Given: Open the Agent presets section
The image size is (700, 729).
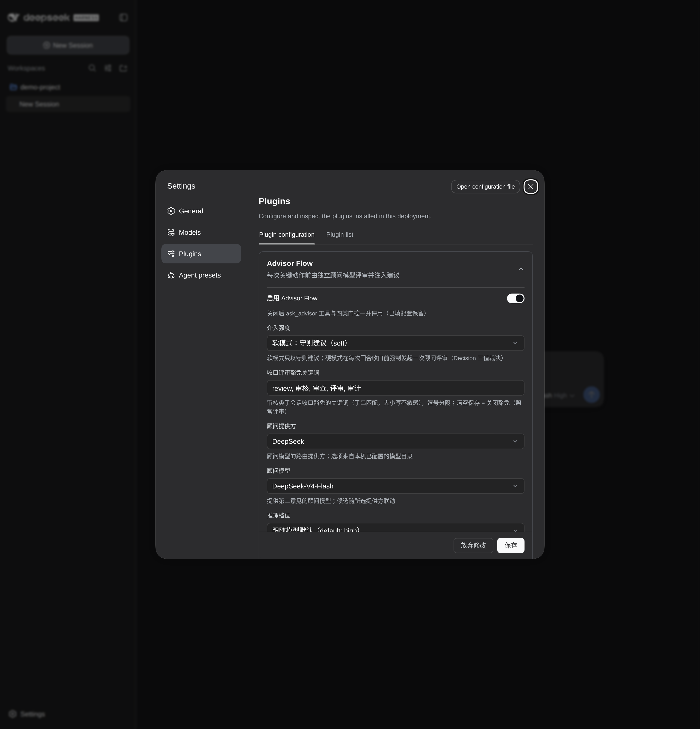Looking at the screenshot, I should (x=201, y=275).
